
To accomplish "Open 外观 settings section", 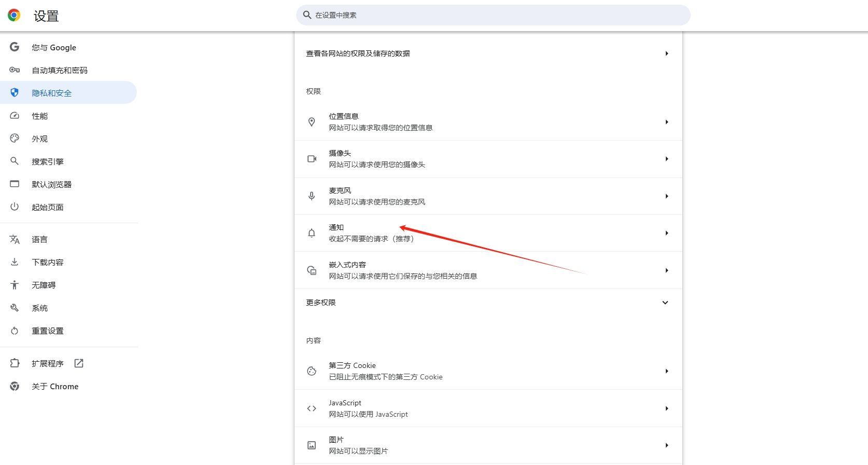I will coord(68,139).
